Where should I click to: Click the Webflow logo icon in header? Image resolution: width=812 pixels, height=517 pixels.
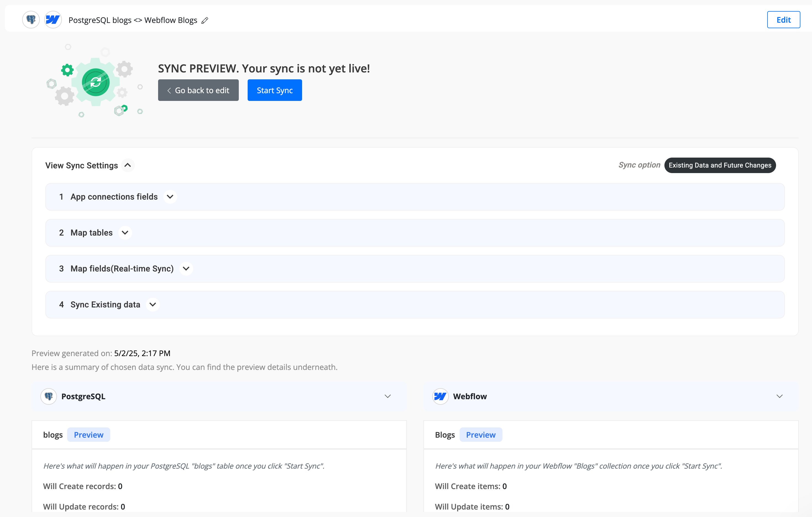point(53,20)
